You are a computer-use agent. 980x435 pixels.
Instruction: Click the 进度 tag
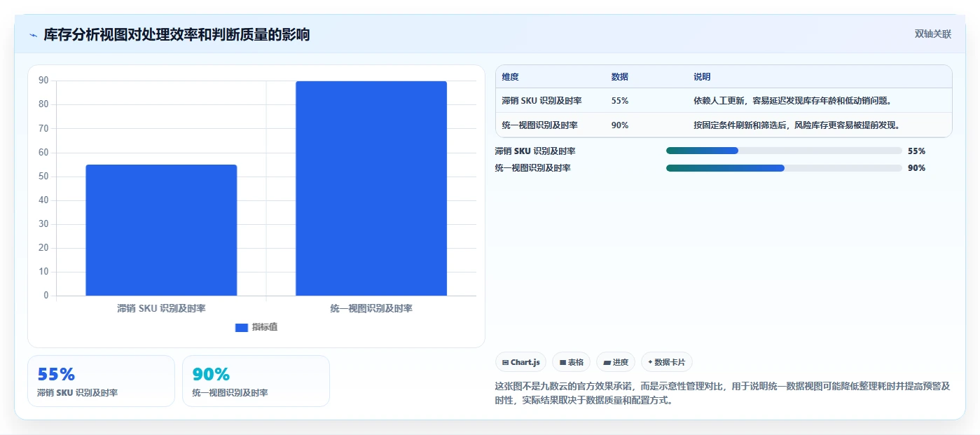click(615, 362)
